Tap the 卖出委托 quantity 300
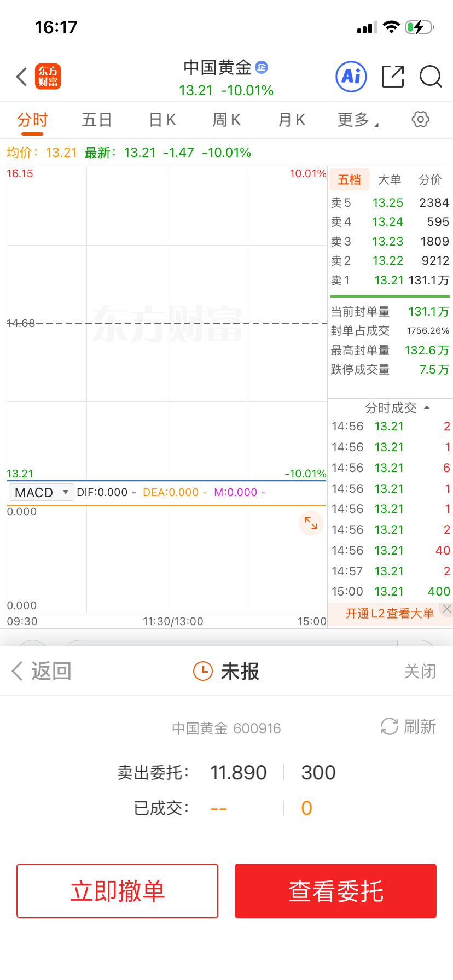This screenshot has height=980, width=453. point(318,773)
